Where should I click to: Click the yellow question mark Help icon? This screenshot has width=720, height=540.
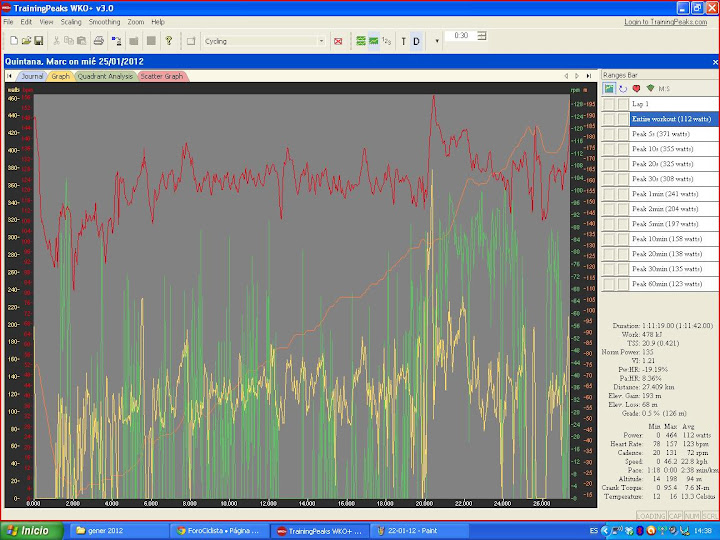point(169,41)
